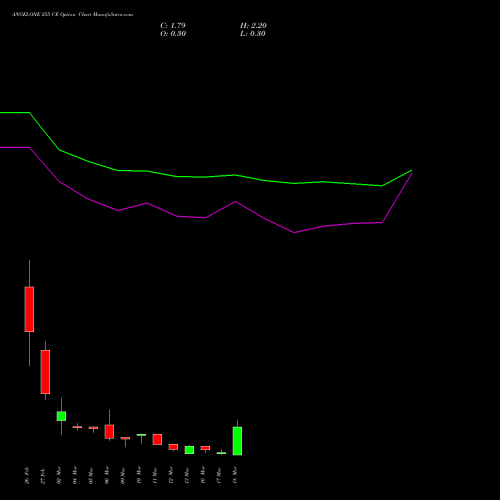
Task: Select the green candle for 13 Mar
Action: tap(189, 450)
